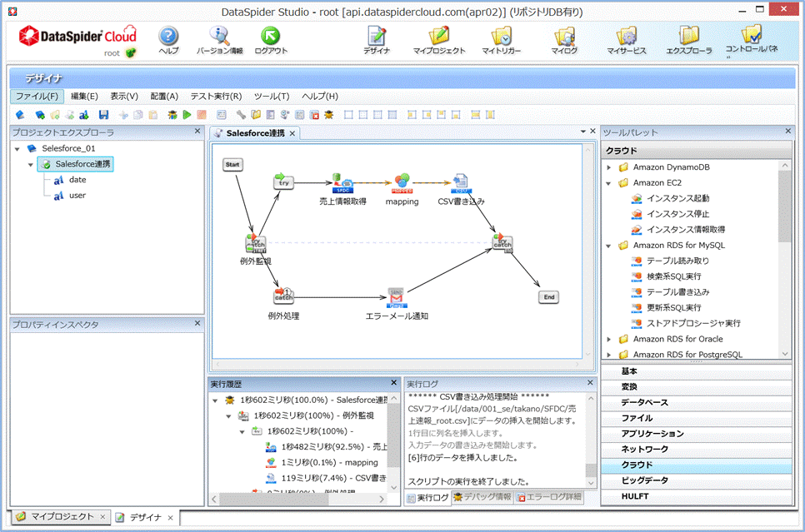This screenshot has width=805, height=532.
Task: Open the ヘルプ(H) menu
Action: coord(320,96)
